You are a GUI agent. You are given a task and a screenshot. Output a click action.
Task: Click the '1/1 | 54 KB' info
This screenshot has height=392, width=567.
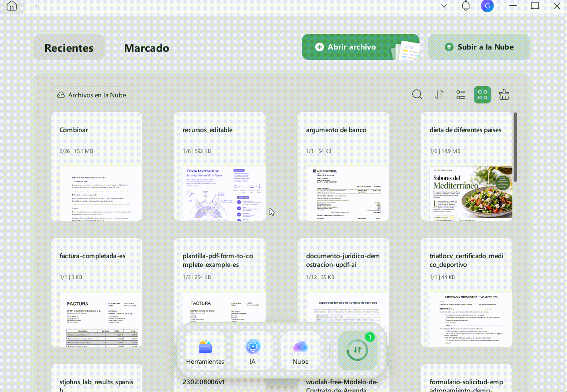pos(319,151)
